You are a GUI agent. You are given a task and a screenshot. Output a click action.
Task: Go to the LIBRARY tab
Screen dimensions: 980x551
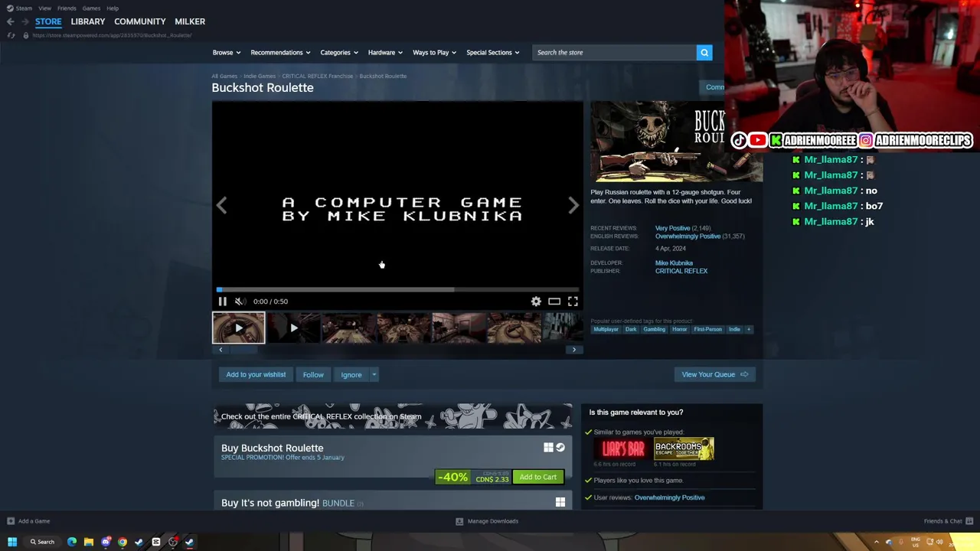(88, 21)
